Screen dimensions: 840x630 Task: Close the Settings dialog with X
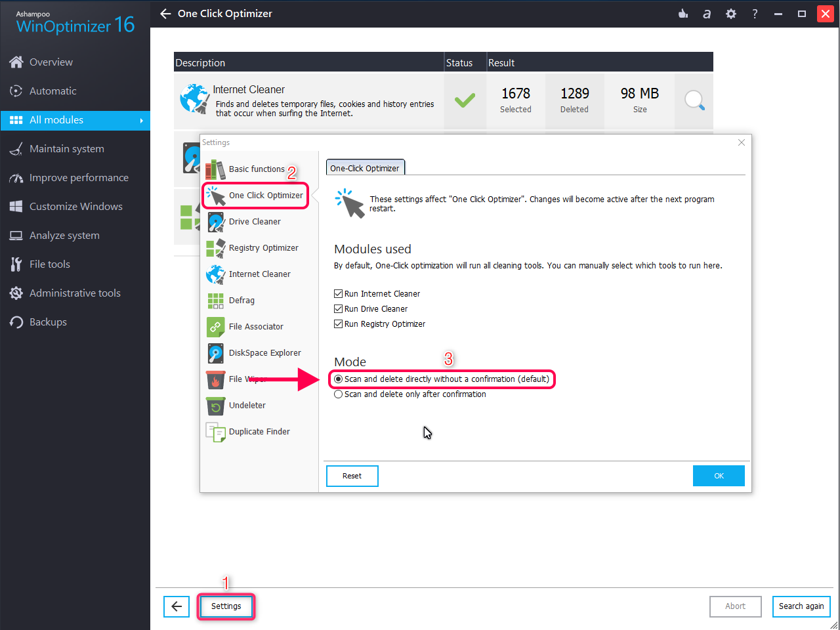point(742,142)
